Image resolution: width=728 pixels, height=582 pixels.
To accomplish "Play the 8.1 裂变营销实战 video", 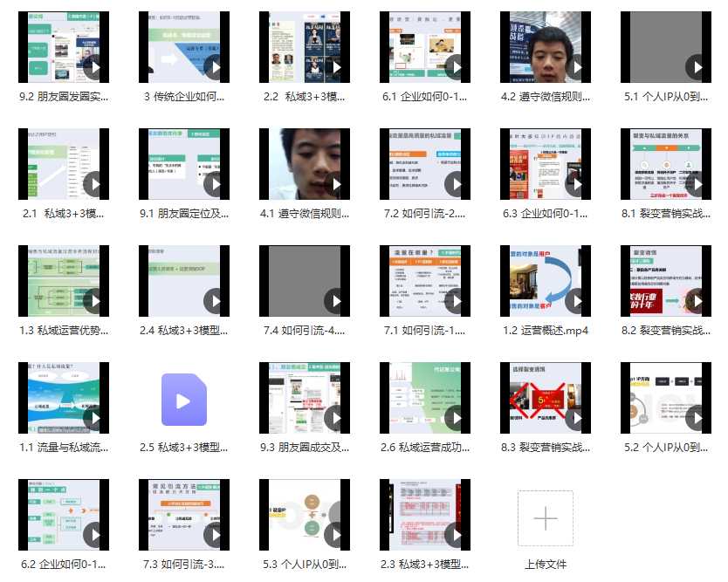I will point(696,184).
